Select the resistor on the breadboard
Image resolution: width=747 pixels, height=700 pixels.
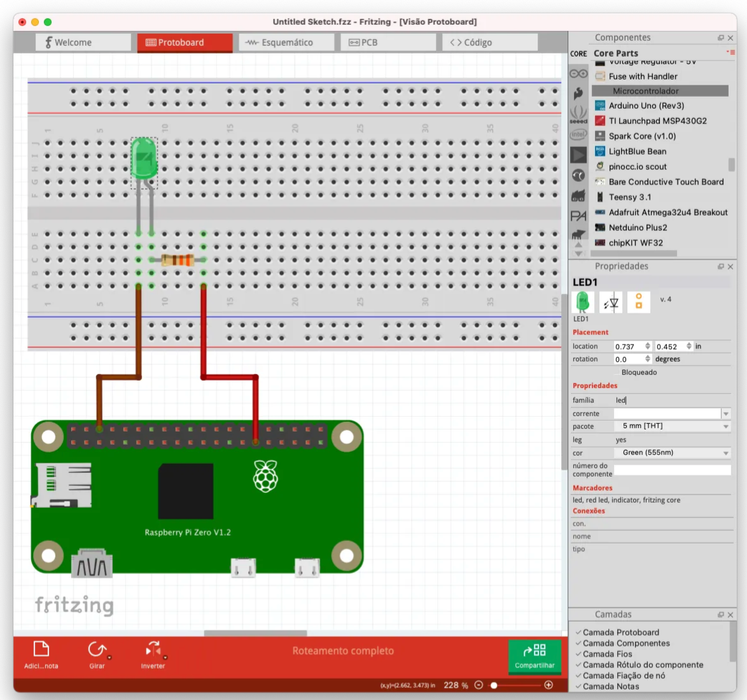[x=178, y=260]
